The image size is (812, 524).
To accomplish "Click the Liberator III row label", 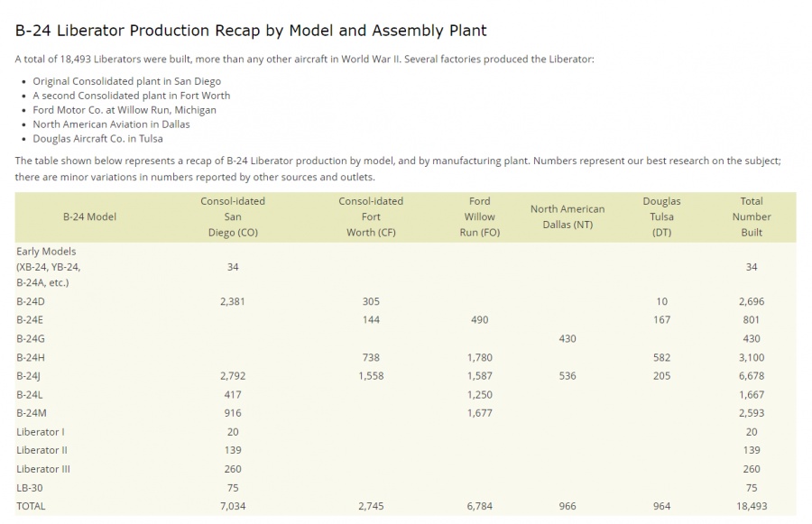I will pos(42,469).
